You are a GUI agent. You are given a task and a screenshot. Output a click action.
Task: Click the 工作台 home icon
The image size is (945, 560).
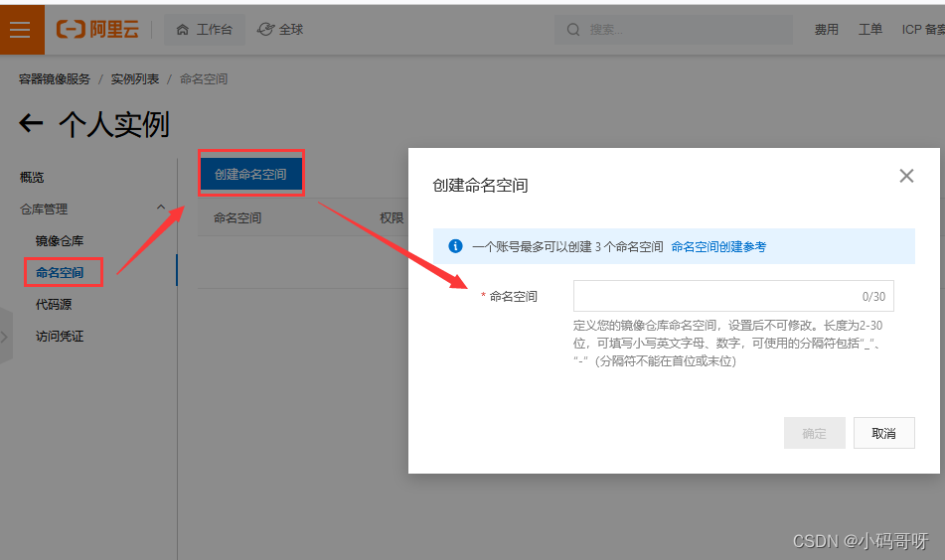(x=183, y=30)
